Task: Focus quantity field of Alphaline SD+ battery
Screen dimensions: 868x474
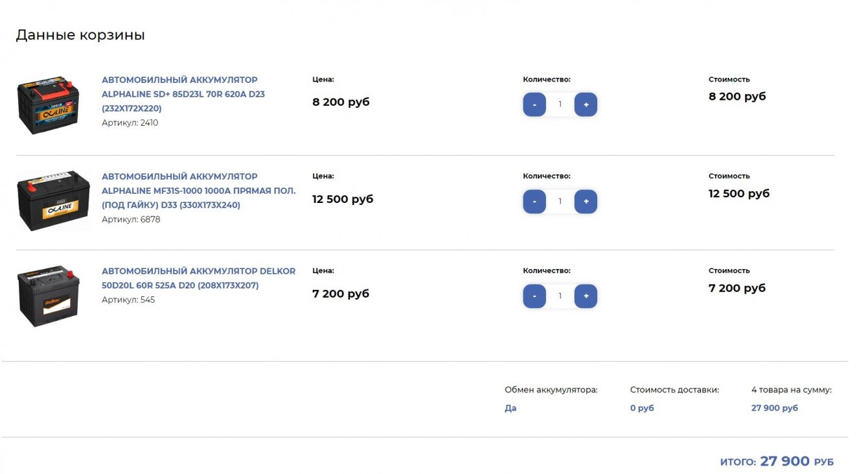Action: click(560, 104)
